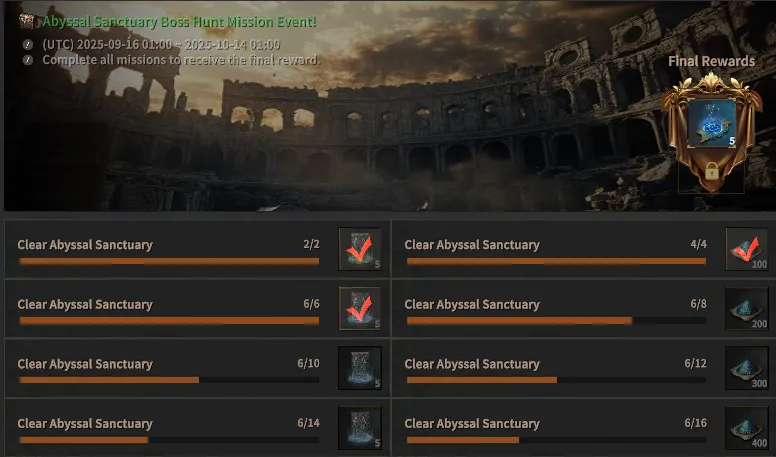Screen dimensions: 776x457
Task: Select the claimed 100 reward for the 4/4 mission
Action: [x=746, y=249]
